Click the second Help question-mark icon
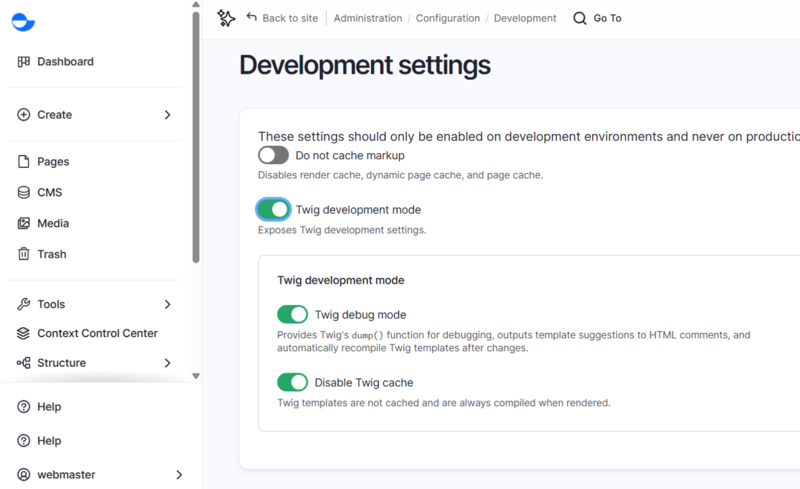This screenshot has height=489, width=800. pos(23,441)
